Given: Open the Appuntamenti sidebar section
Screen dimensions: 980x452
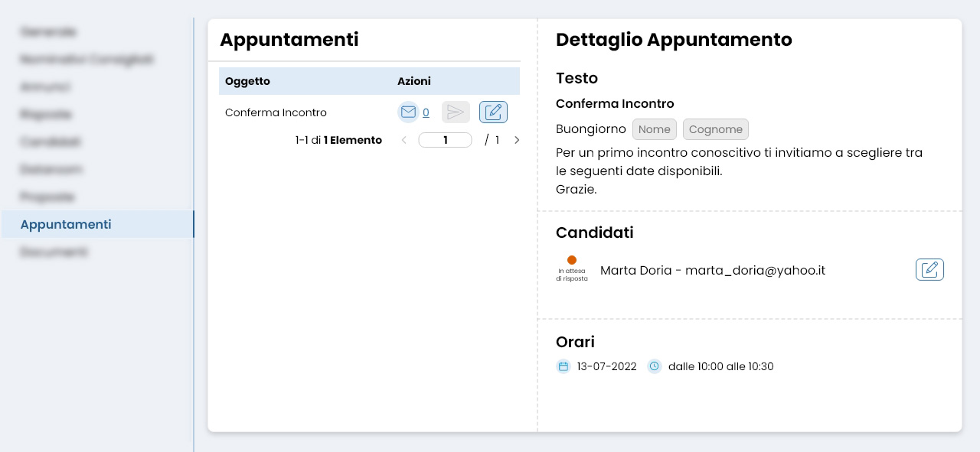Looking at the screenshot, I should pos(65,224).
